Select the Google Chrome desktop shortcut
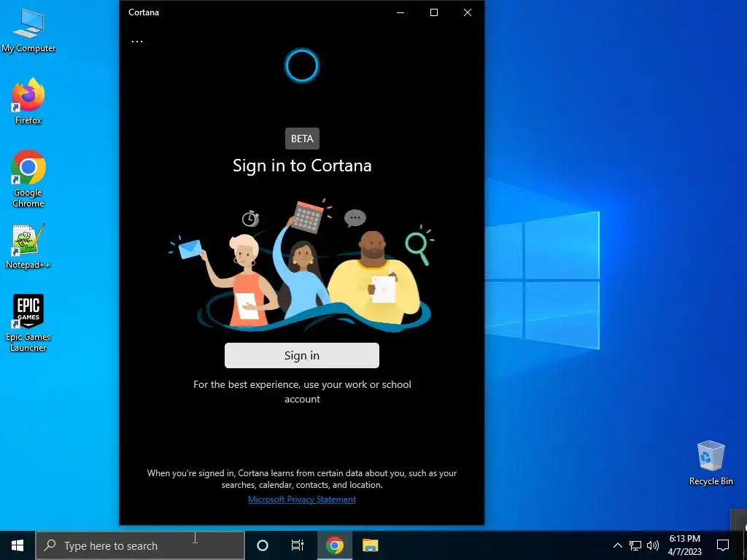 coord(28,179)
